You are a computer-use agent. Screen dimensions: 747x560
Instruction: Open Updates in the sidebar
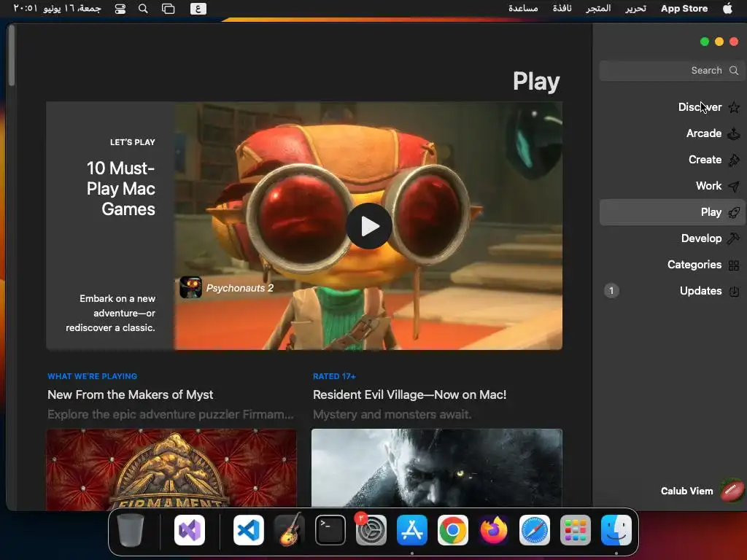[672, 291]
